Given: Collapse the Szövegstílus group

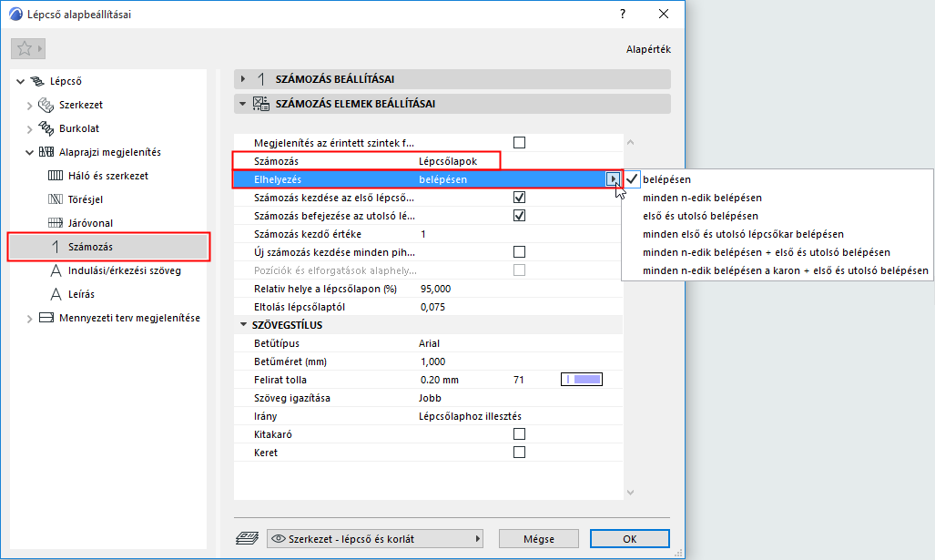Looking at the screenshot, I should click(243, 325).
